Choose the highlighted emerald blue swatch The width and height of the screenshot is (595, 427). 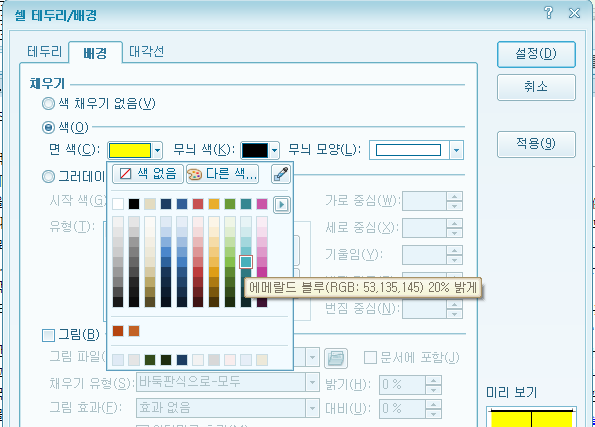point(246,262)
